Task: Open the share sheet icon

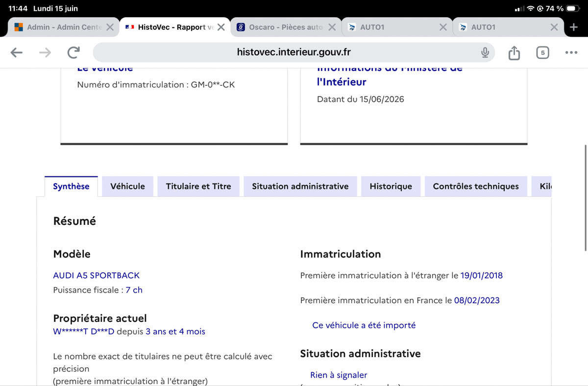Action: (x=514, y=52)
